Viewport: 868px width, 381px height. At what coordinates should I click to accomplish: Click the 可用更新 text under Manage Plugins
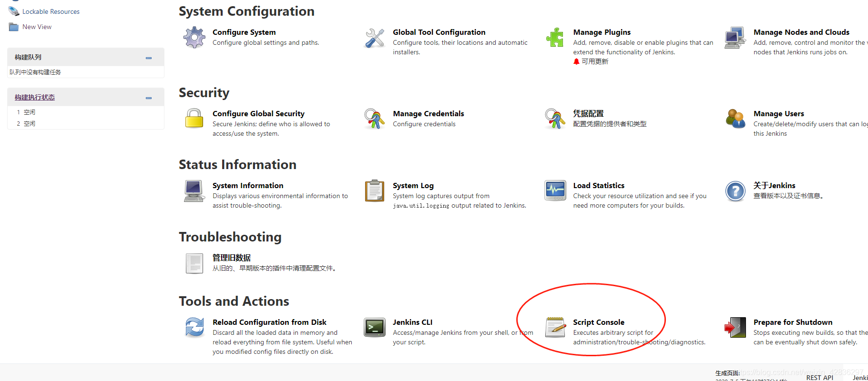(x=595, y=61)
